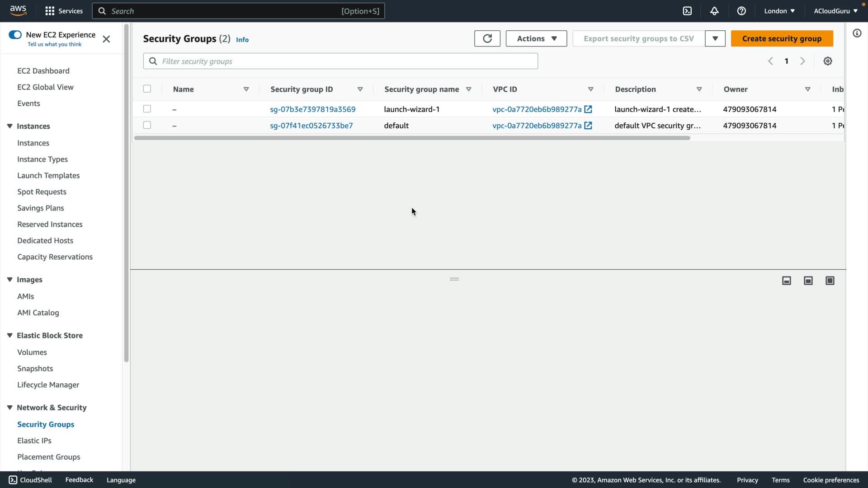Open the notifications bell
This screenshot has width=868, height=488.
714,11
